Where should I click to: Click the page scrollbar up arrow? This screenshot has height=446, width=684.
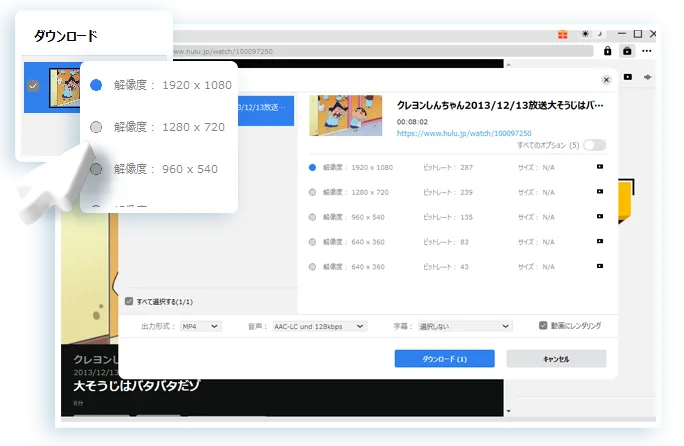[508, 65]
